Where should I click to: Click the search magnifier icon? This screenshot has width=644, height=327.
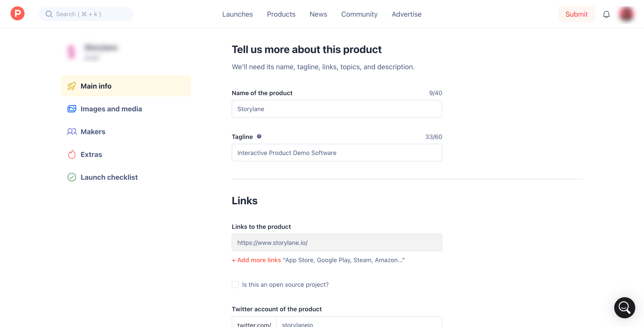pyautogui.click(x=49, y=14)
